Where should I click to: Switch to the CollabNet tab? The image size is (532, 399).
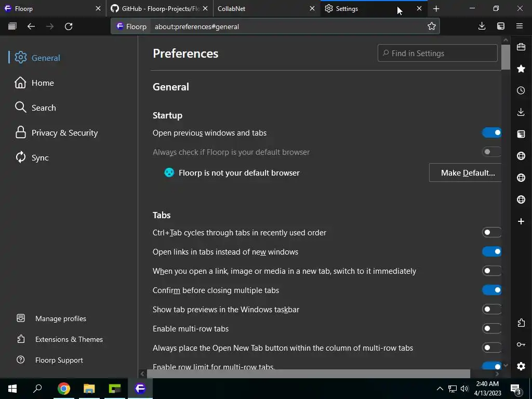tap(261, 8)
